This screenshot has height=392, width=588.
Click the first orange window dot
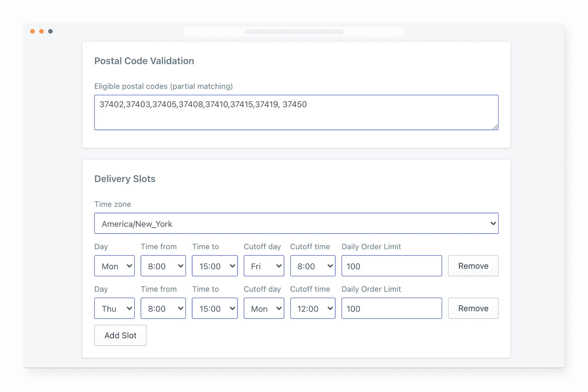coord(33,31)
